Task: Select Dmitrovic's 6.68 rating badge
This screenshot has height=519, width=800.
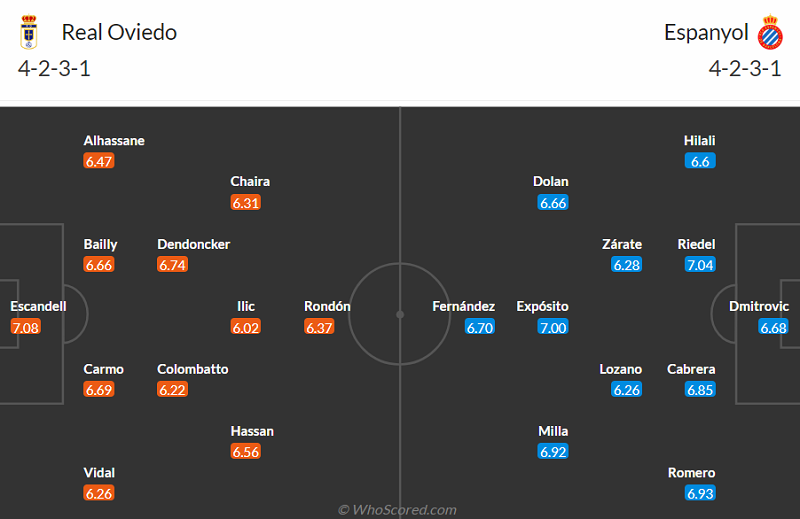Action: pyautogui.click(x=773, y=327)
